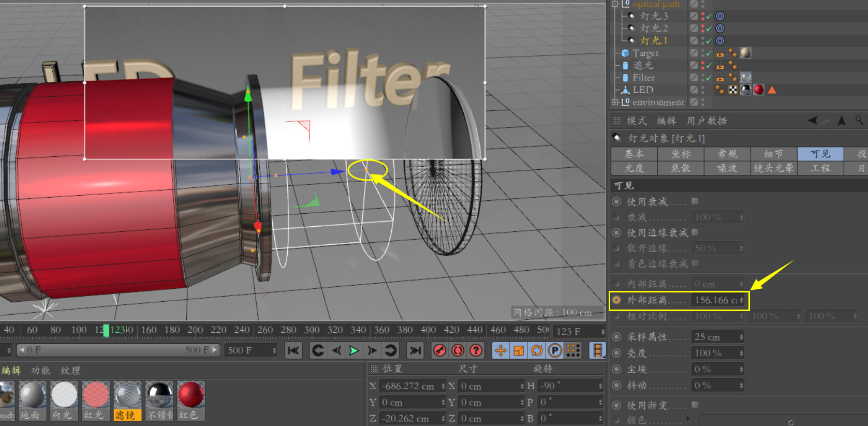Toggle the 使用衰减 checkbox
868x426 pixels.
(x=695, y=201)
